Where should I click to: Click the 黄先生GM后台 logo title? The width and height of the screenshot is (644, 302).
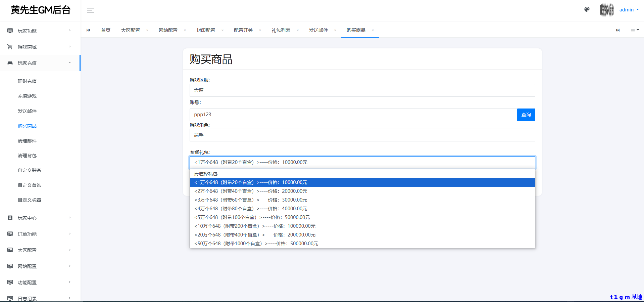41,10
